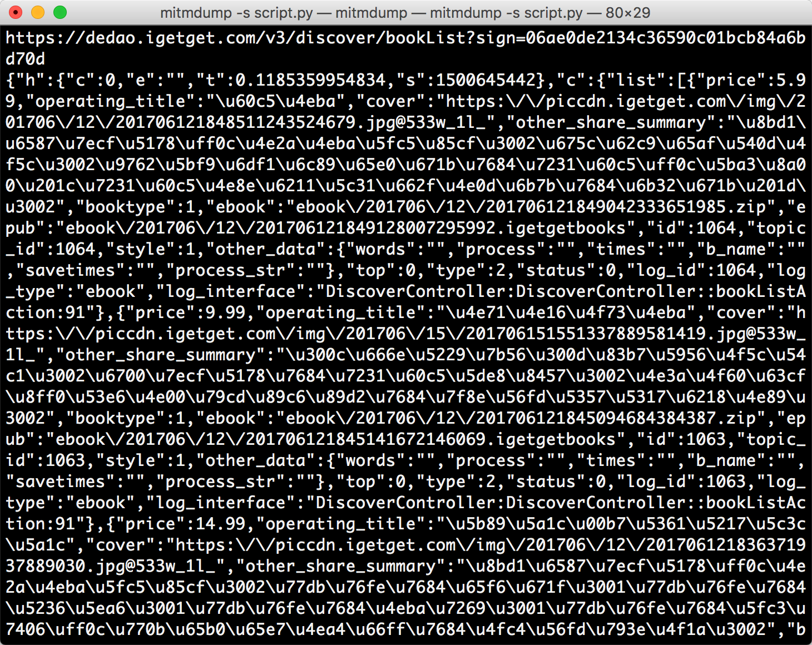Click the first "other_share_summary" key
Image resolution: width=812 pixels, height=645 pixels.
coord(611,122)
